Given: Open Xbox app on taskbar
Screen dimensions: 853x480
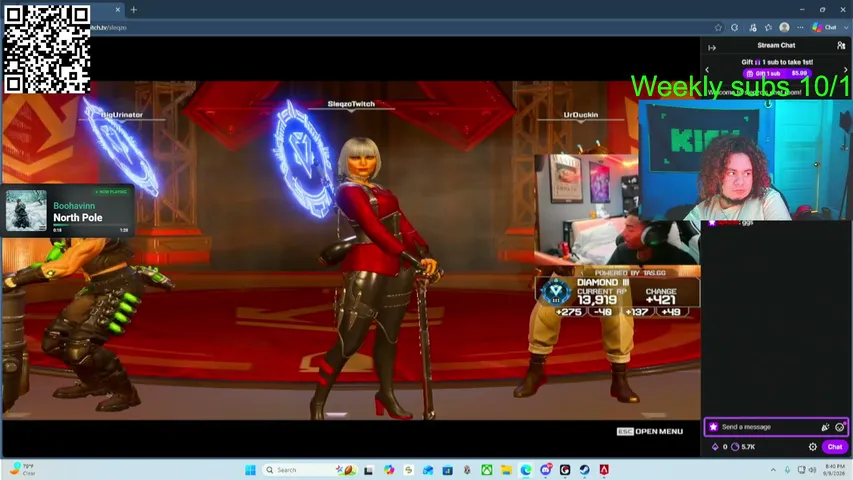Looking at the screenshot, I should click(x=486, y=470).
